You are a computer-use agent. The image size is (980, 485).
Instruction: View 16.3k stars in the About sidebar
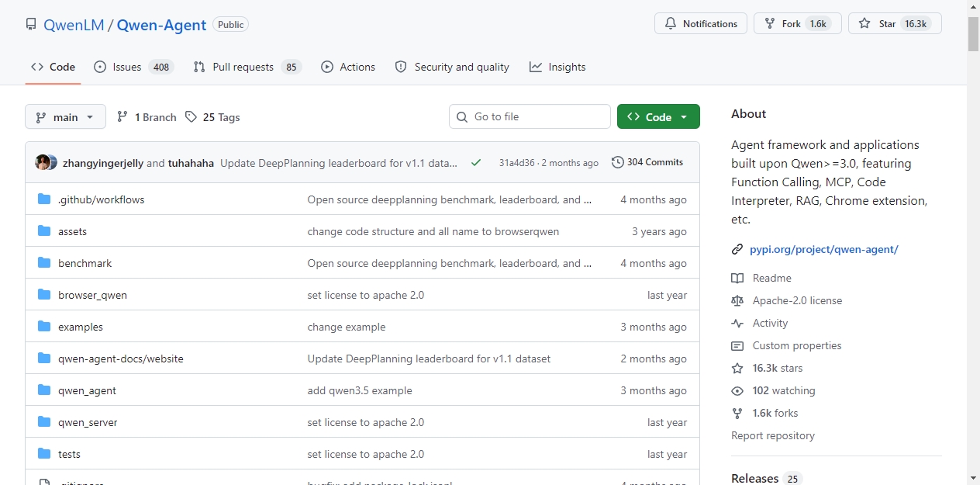[x=777, y=368]
